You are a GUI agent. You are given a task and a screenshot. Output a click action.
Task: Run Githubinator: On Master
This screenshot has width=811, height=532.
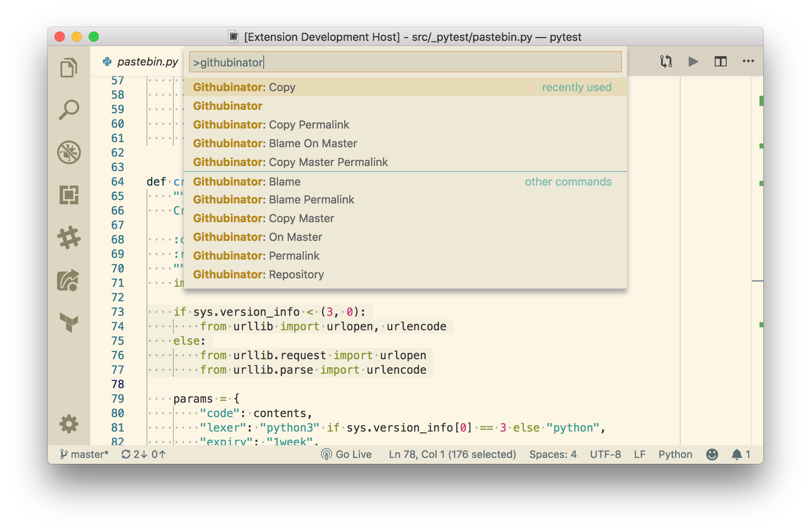pos(405,237)
